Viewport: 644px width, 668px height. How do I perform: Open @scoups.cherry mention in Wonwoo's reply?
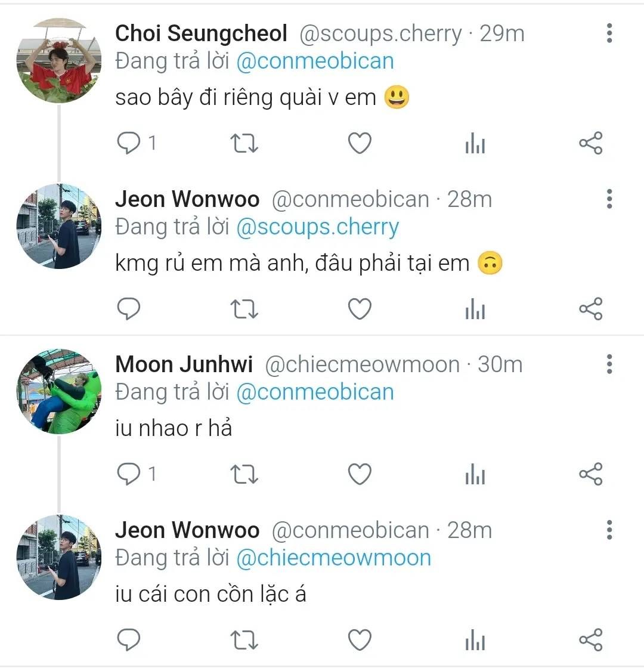click(x=317, y=227)
